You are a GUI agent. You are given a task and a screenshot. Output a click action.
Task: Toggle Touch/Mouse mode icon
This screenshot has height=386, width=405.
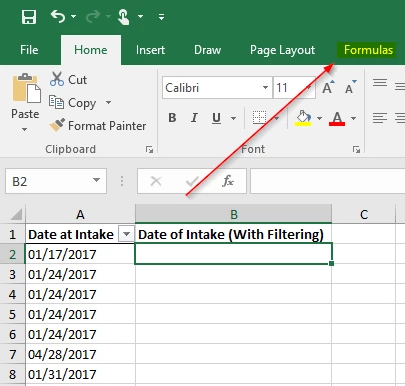tap(124, 17)
